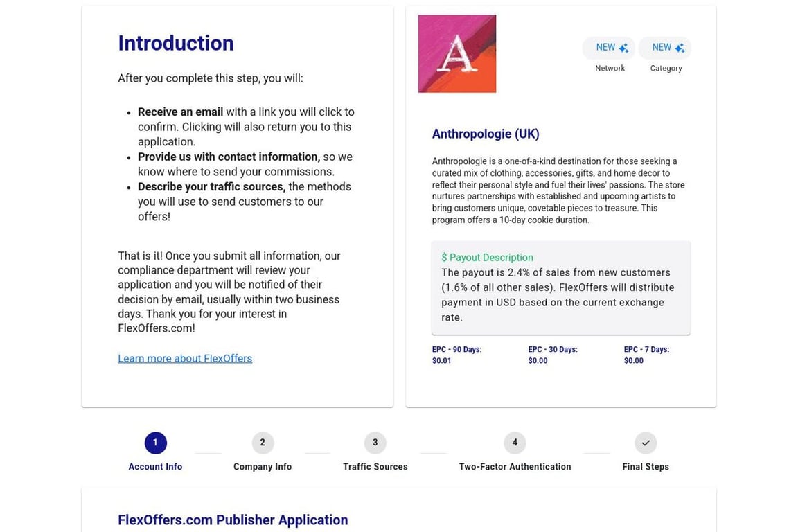Click the Final Steps checkmark step

(x=646, y=443)
